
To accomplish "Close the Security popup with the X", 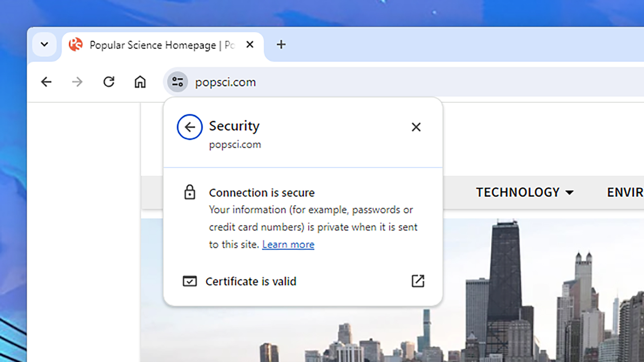I will pos(416,127).
